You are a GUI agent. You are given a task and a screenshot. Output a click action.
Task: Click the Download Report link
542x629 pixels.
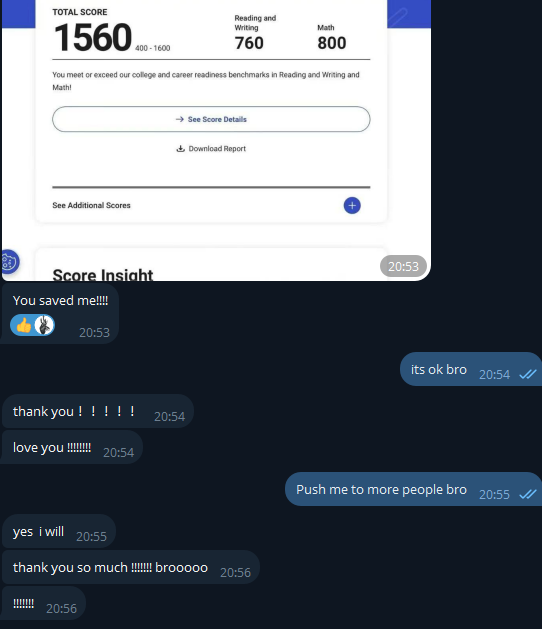(x=211, y=149)
